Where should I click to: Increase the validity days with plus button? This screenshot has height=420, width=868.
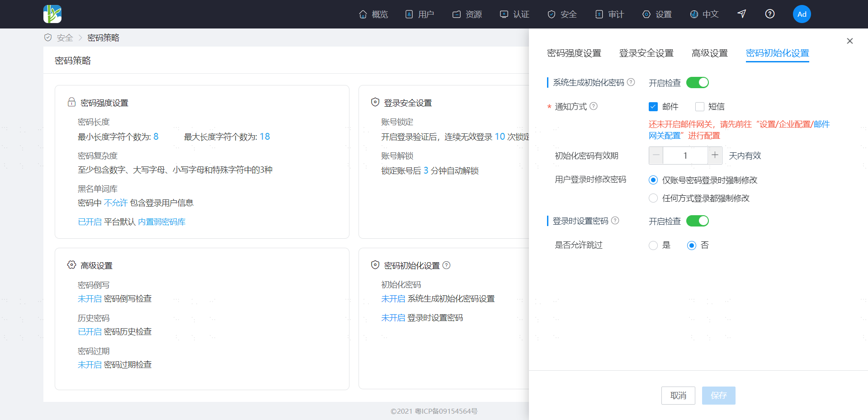pyautogui.click(x=715, y=156)
